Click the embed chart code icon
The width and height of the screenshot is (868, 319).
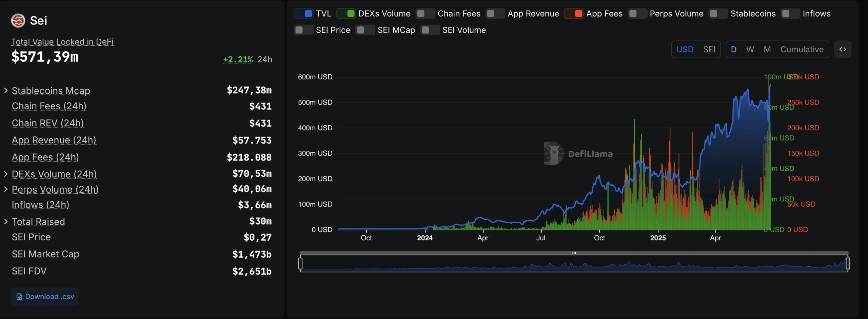point(843,50)
